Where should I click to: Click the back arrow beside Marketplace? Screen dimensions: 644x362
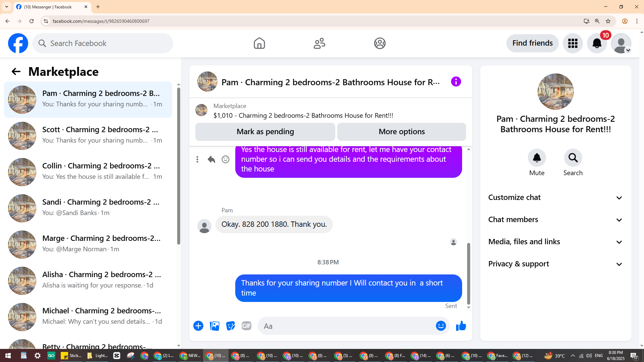click(x=16, y=71)
